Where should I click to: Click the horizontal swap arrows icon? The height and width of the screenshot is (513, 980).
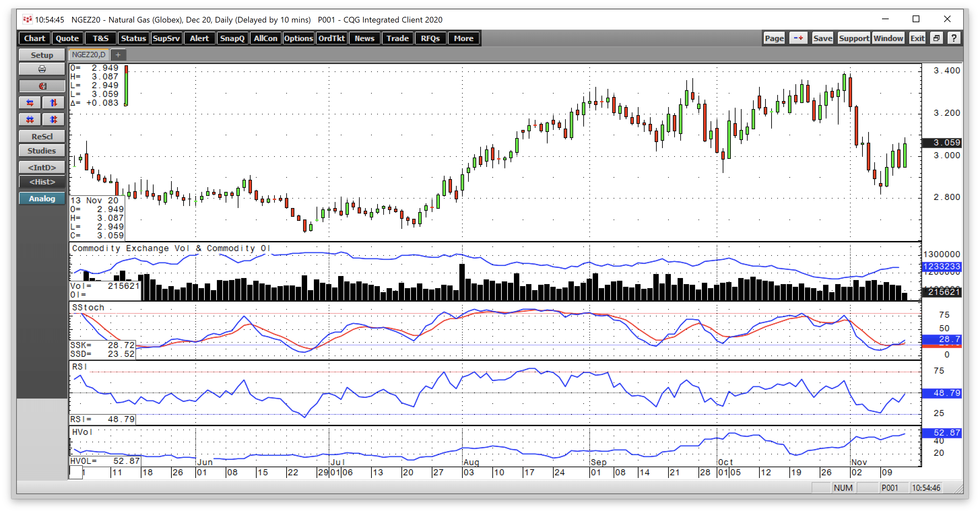(x=29, y=102)
